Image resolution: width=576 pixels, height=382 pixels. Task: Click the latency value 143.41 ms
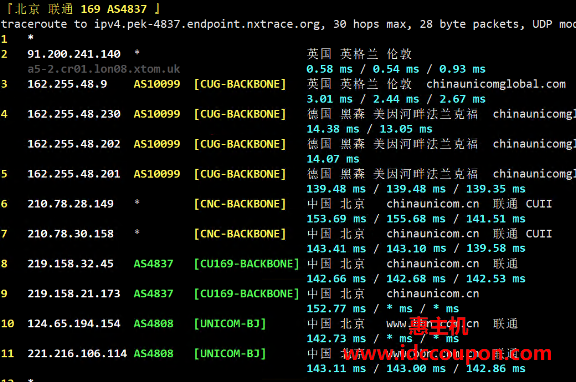(x=336, y=249)
